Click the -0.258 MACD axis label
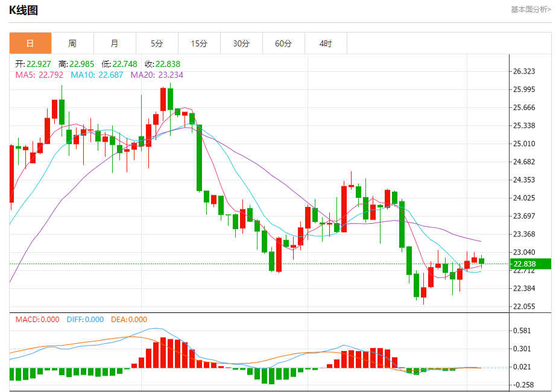Image resolution: width=559 pixels, height=392 pixels. pyautogui.click(x=523, y=385)
